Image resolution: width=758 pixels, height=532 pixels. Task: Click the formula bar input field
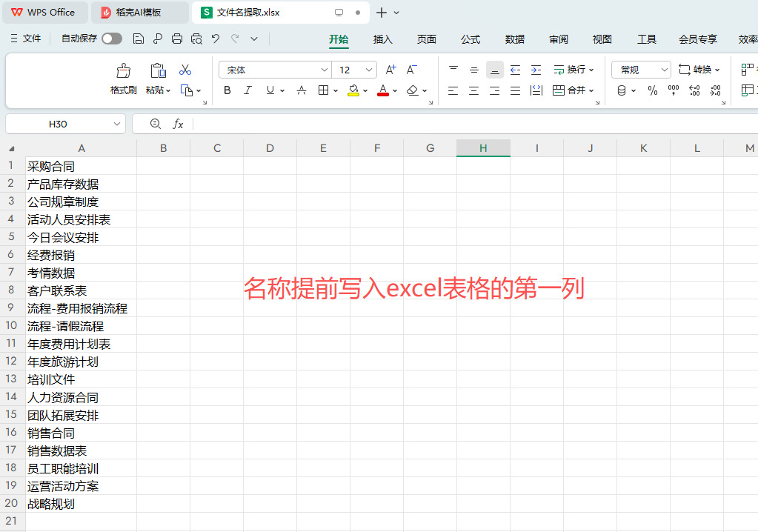[476, 124]
